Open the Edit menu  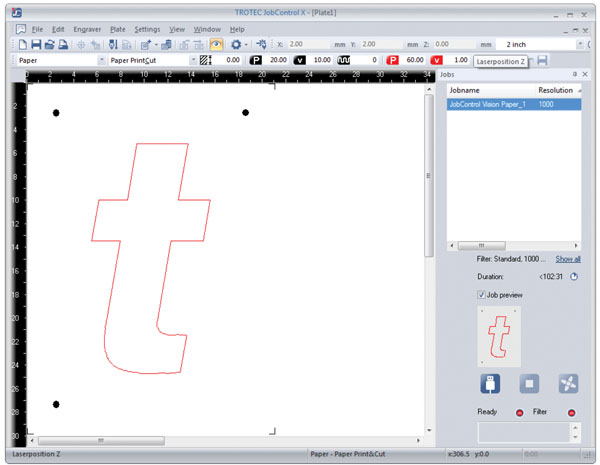pyautogui.click(x=58, y=29)
